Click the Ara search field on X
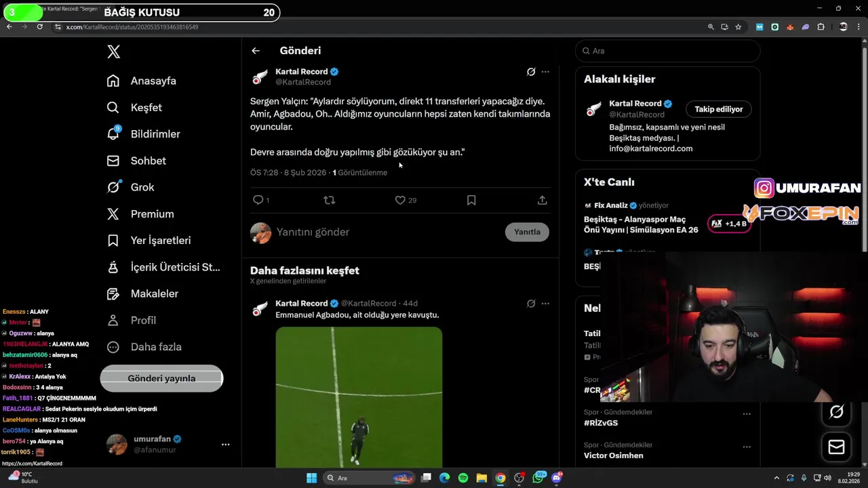 [668, 51]
